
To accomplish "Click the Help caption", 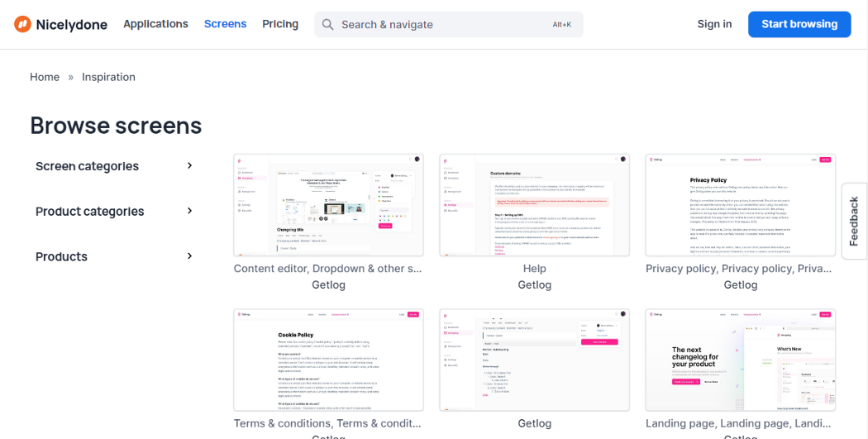I will pos(535,269).
